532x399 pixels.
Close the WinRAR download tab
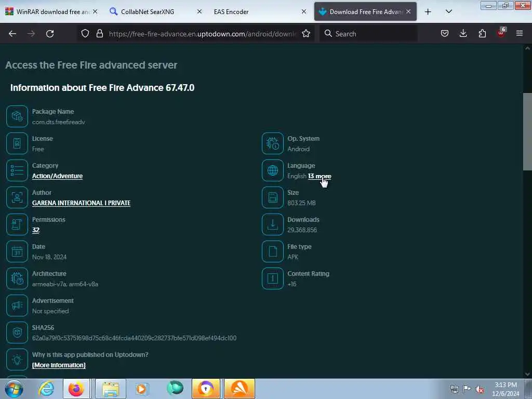[x=95, y=11]
